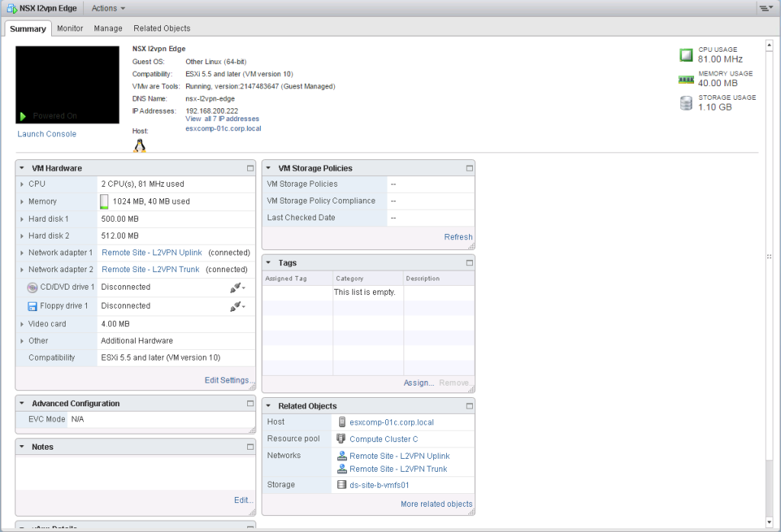
Task: Maximize the Tags panel
Action: coord(469,263)
